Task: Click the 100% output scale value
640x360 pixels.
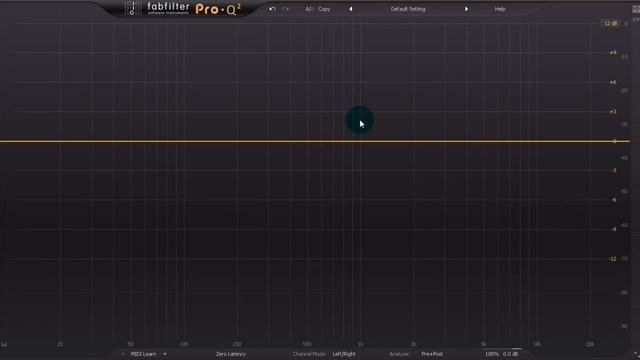Action: click(492, 354)
